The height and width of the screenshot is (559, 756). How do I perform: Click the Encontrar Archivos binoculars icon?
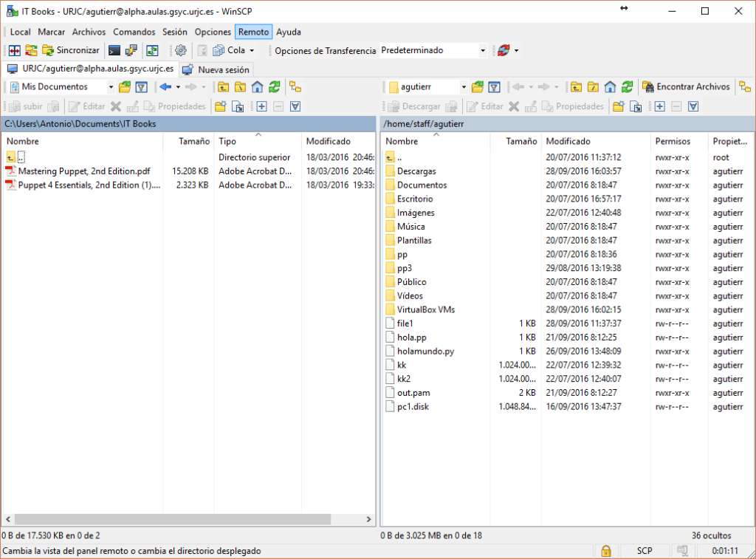pos(648,86)
